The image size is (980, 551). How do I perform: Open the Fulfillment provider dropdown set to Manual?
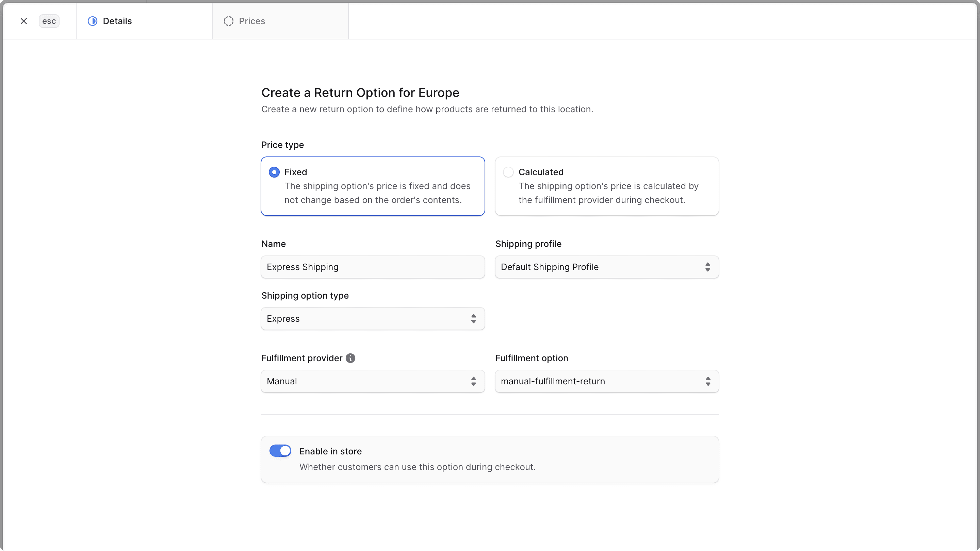click(373, 381)
